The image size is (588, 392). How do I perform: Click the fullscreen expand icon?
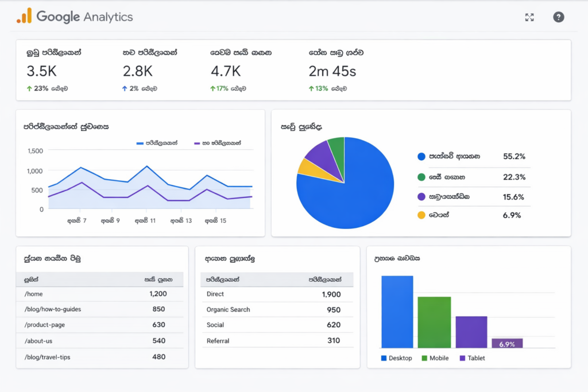529,17
